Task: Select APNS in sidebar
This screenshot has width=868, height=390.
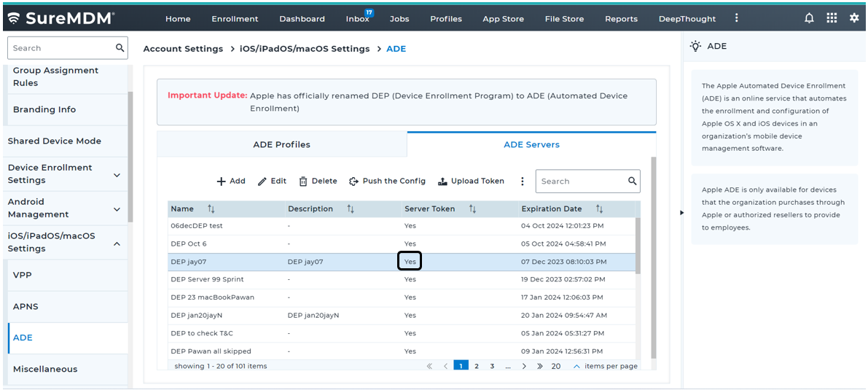Action: [x=68, y=306]
